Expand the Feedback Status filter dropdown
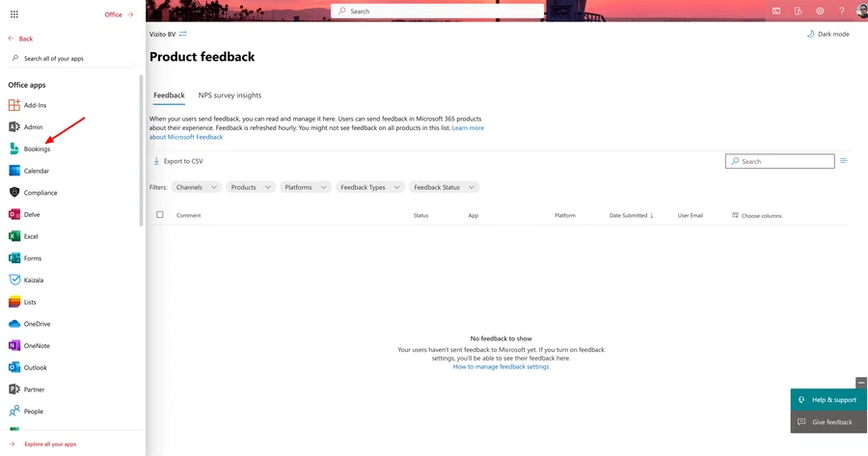Image resolution: width=868 pixels, height=456 pixels. point(445,187)
